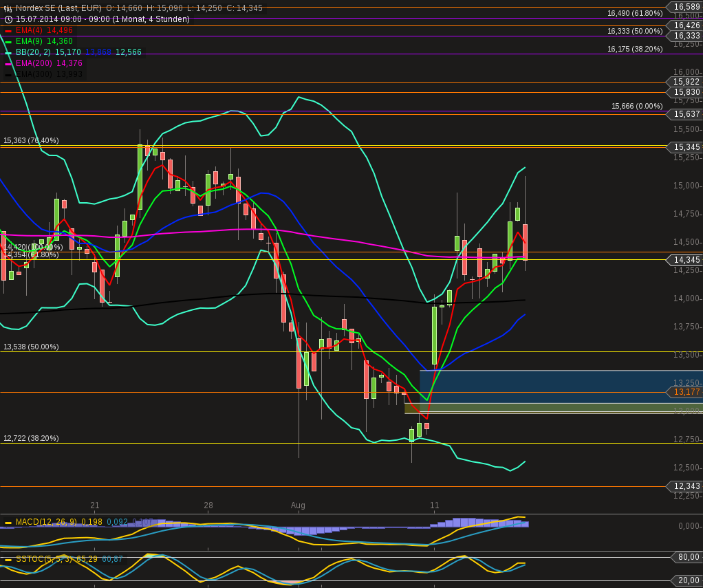Click the Aug date axis label
Viewport: 703px width, 588px height.
pos(298,505)
